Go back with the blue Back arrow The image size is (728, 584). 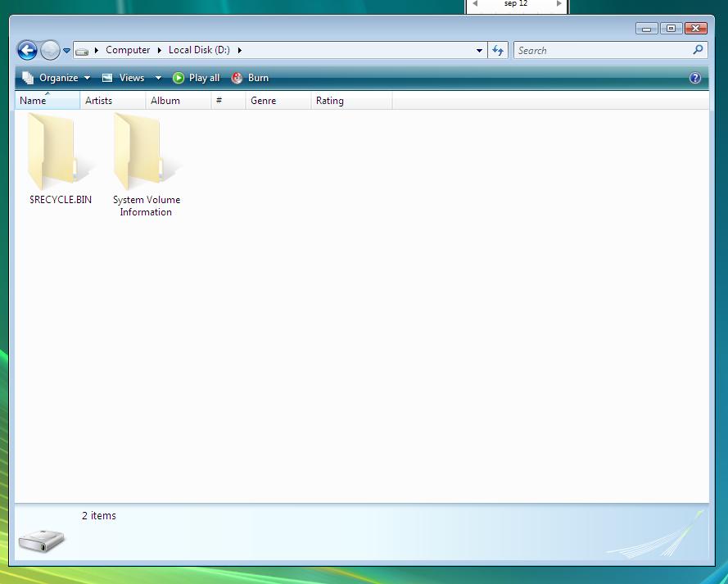[27, 50]
